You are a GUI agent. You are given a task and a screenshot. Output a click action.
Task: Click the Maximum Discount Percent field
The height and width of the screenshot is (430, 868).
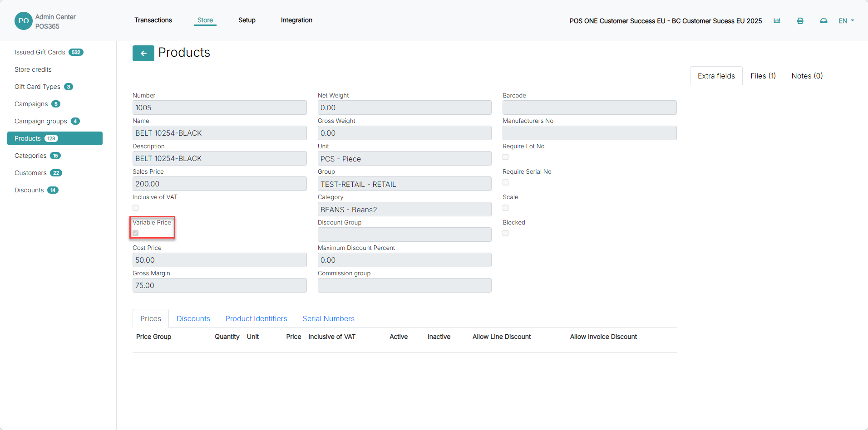point(404,260)
